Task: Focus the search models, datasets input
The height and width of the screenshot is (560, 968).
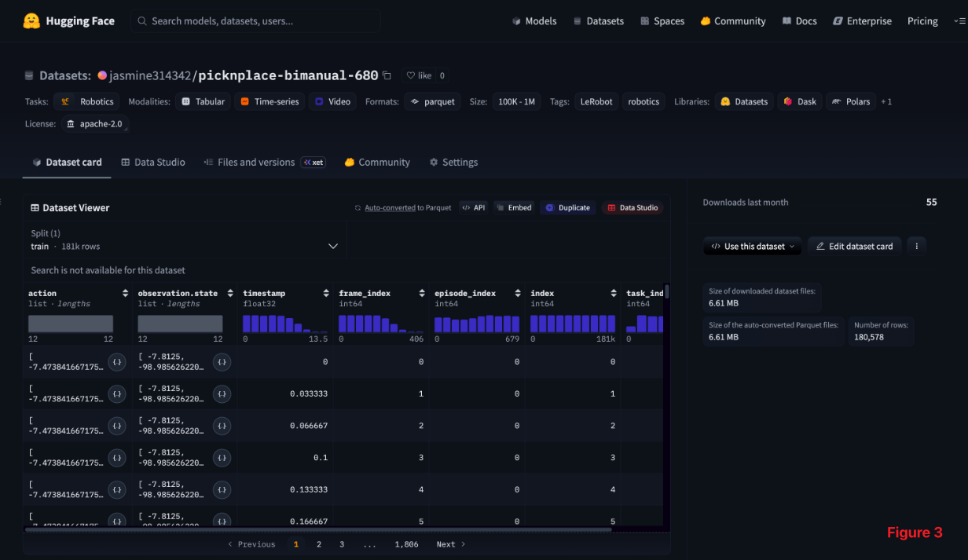Action: (255, 21)
